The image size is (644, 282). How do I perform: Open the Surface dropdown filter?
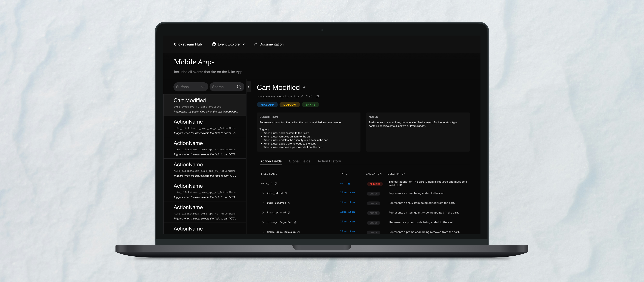(x=190, y=87)
